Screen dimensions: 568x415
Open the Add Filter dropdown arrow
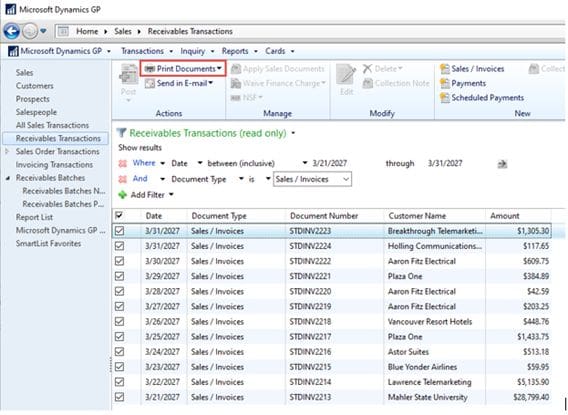coord(171,195)
